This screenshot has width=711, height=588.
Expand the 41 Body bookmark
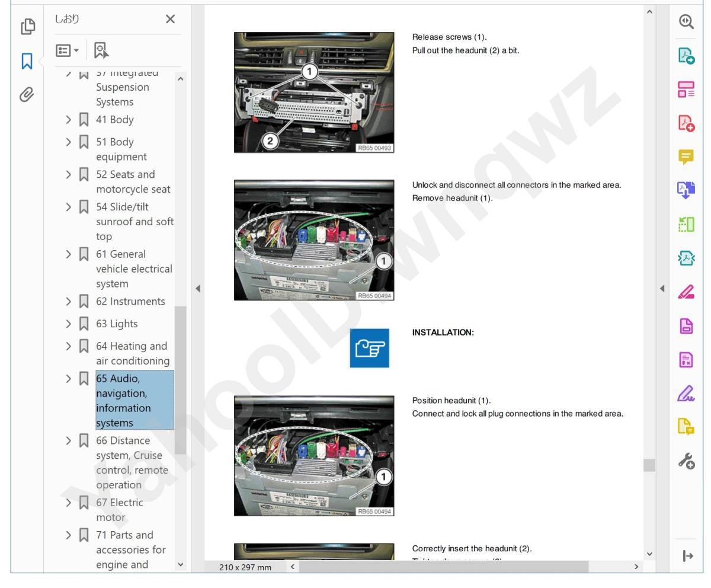(x=69, y=120)
